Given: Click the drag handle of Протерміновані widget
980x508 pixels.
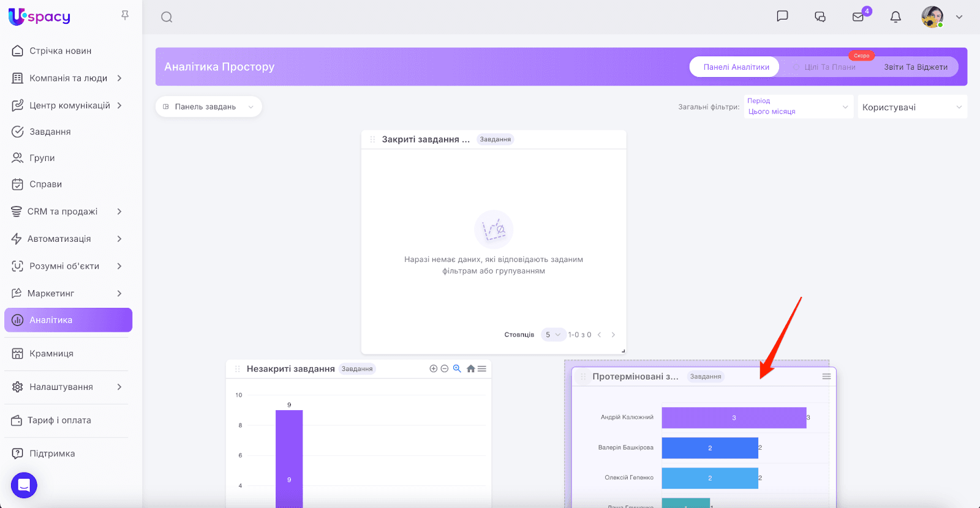Looking at the screenshot, I should pyautogui.click(x=583, y=376).
